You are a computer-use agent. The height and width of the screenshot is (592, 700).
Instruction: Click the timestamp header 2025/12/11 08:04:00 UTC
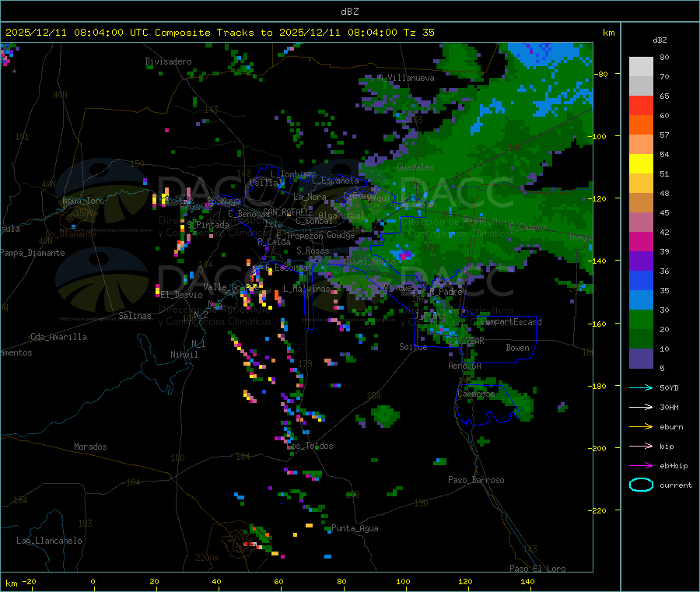click(77, 33)
